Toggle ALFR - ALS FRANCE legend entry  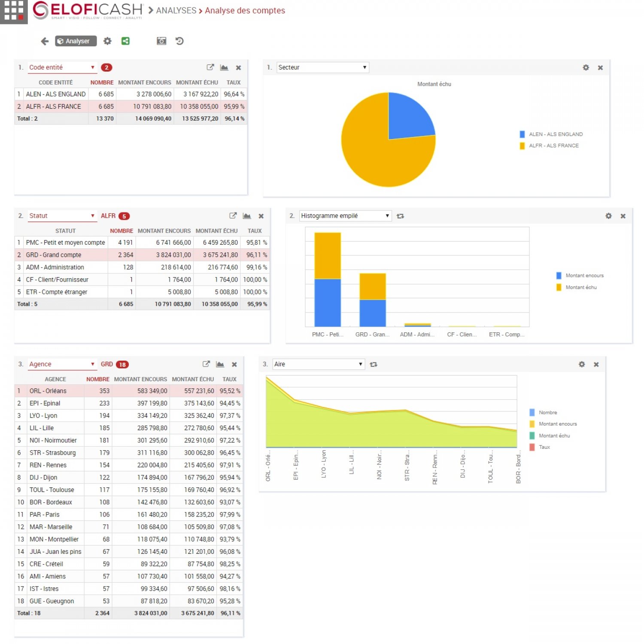pyautogui.click(x=549, y=146)
